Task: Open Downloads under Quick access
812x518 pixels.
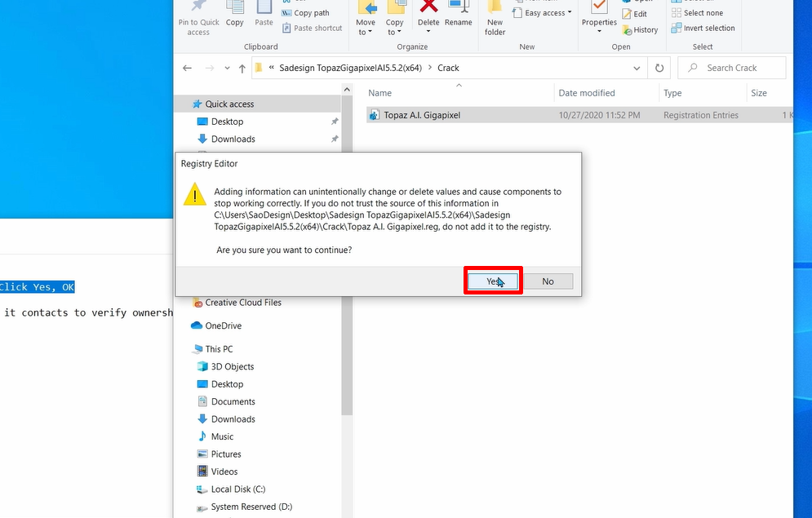Action: (x=233, y=139)
